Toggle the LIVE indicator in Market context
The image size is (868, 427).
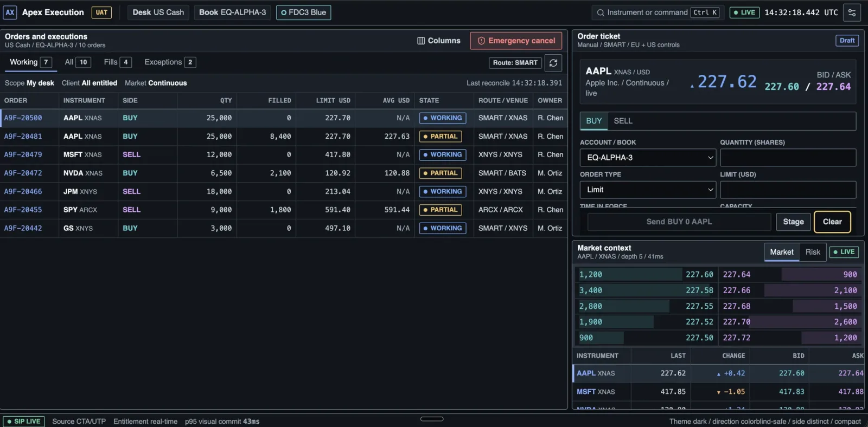pyautogui.click(x=844, y=252)
